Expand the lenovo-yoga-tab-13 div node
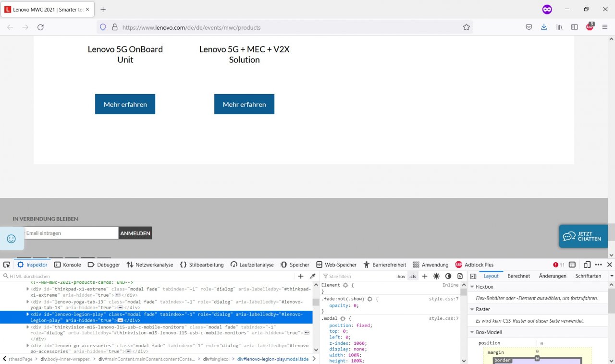 point(28,302)
